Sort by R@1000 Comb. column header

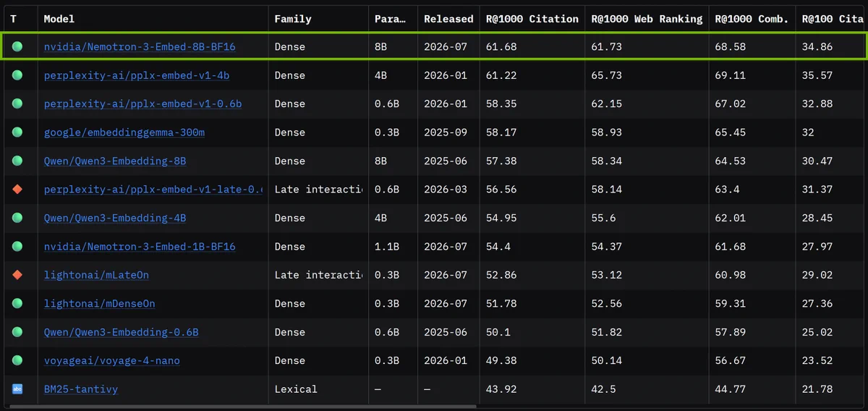752,19
